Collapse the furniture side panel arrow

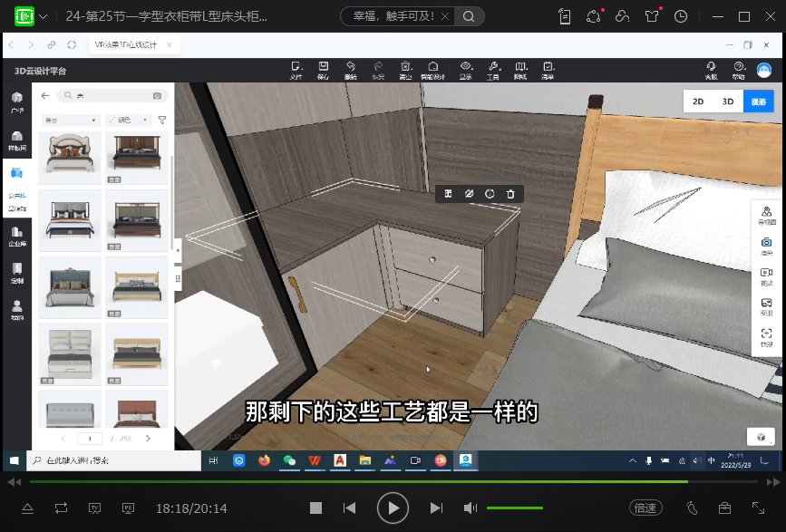pyautogui.click(x=178, y=246)
